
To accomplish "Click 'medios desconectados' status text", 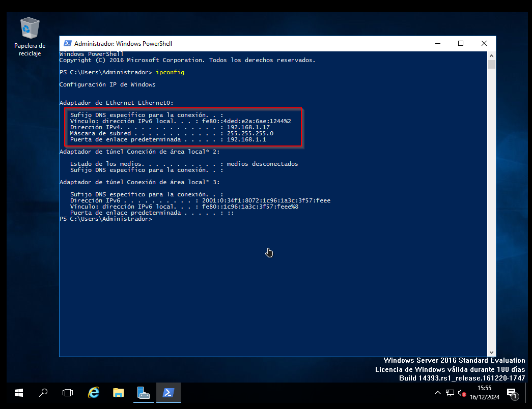I will [262, 164].
